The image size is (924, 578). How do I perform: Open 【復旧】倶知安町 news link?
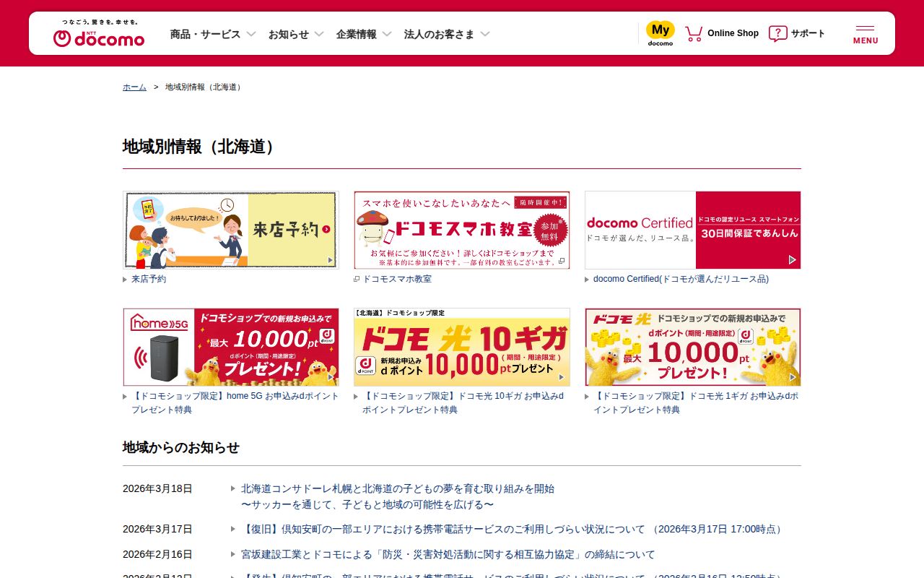pos(513,529)
